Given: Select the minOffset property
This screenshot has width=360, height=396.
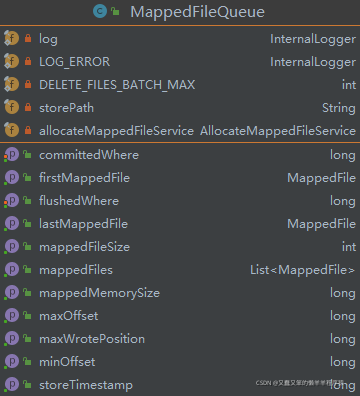Looking at the screenshot, I should 180,361.
